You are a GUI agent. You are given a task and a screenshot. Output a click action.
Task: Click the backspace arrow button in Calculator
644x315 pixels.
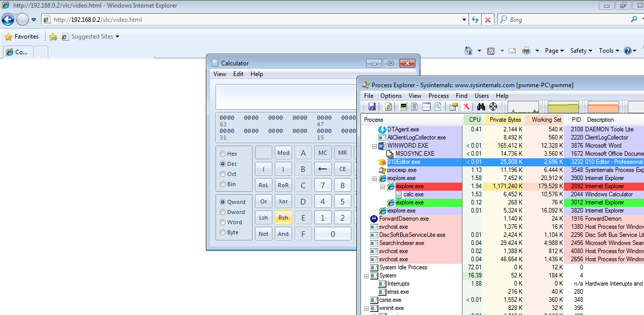click(323, 169)
